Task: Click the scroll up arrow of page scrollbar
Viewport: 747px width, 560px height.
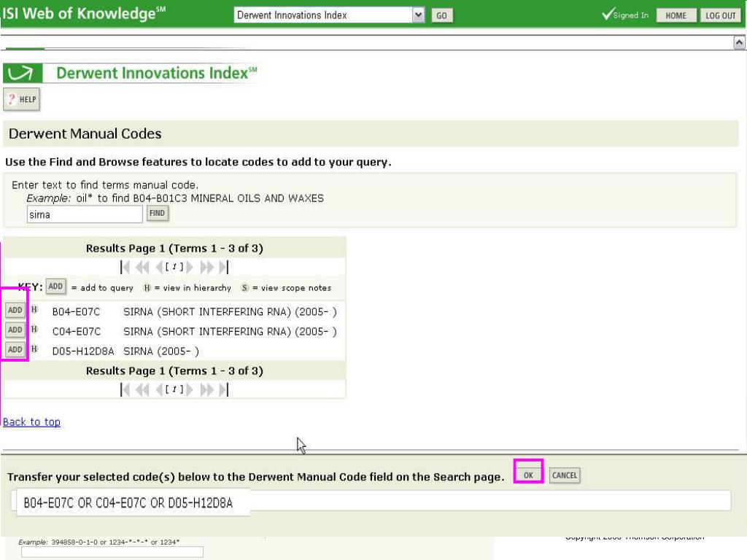Action: coord(739,43)
